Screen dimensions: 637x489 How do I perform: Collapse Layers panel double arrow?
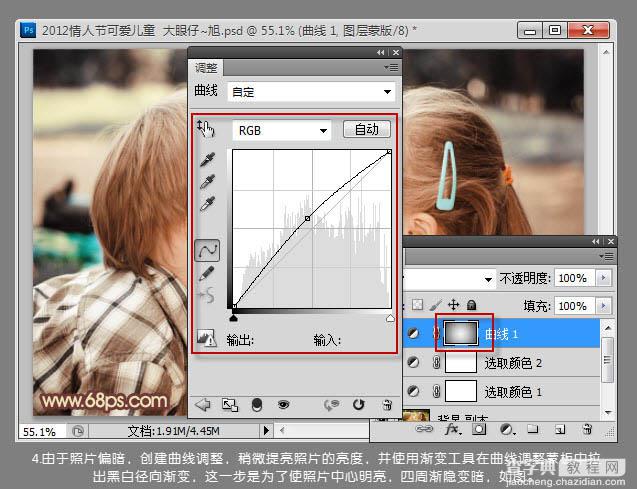[x=596, y=242]
